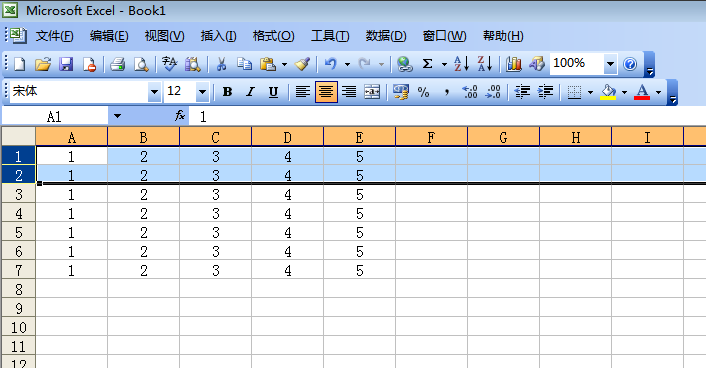Viewport: 706px width, 368px height.
Task: Sort ascending A to Z
Action: coord(462,64)
